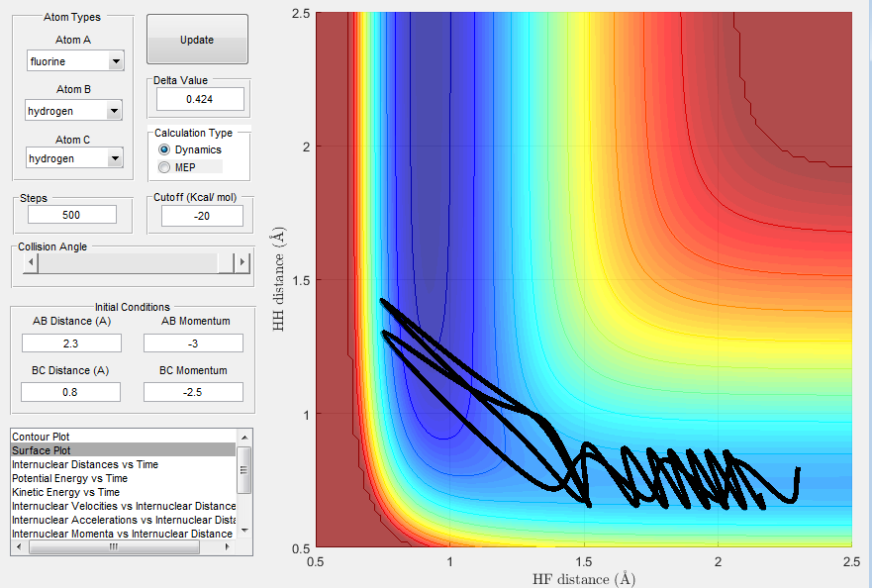Click the Collision Angle slider track

click(x=128, y=263)
